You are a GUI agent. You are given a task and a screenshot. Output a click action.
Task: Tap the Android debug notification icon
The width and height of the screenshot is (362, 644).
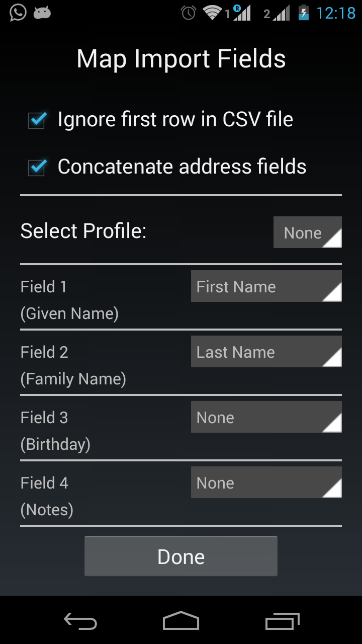point(42,13)
